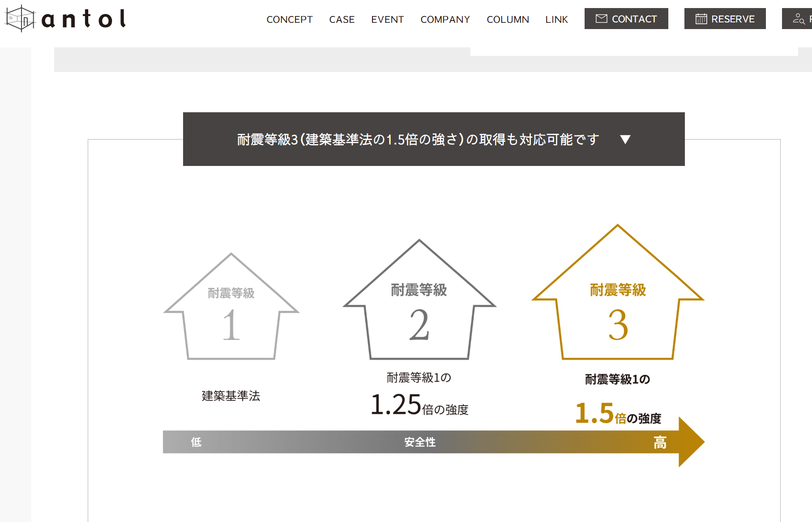Click the person search icon at top right
The image size is (812, 522).
(799, 19)
